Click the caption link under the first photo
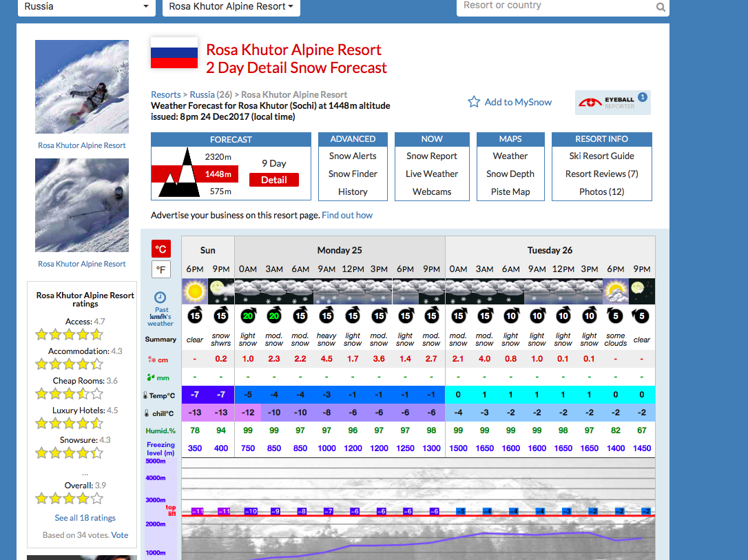This screenshot has width=748, height=560. [81, 145]
